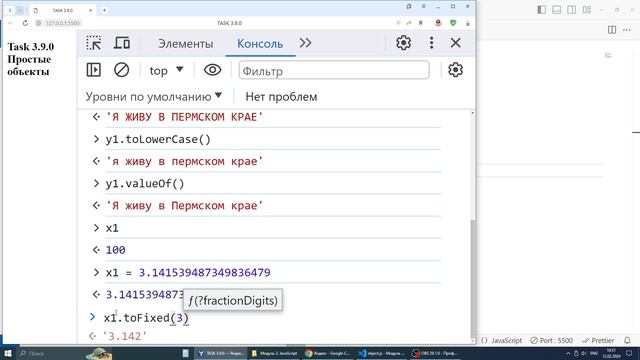Open a new browser tab
The height and width of the screenshot is (360, 640).
click(x=104, y=10)
